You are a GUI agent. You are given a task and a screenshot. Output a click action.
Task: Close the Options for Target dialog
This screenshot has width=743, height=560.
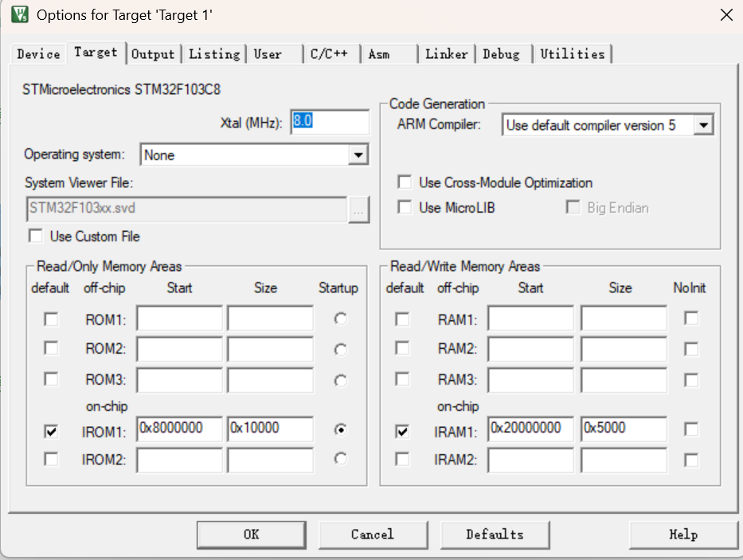point(726,14)
